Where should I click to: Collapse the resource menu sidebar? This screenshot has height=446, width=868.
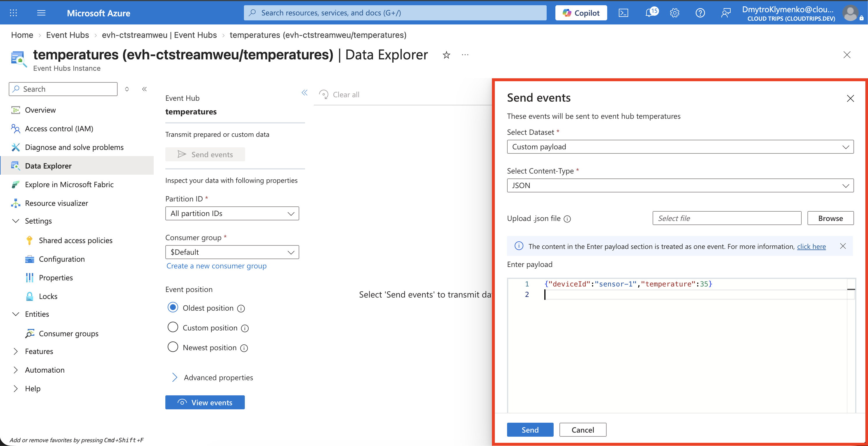(145, 89)
